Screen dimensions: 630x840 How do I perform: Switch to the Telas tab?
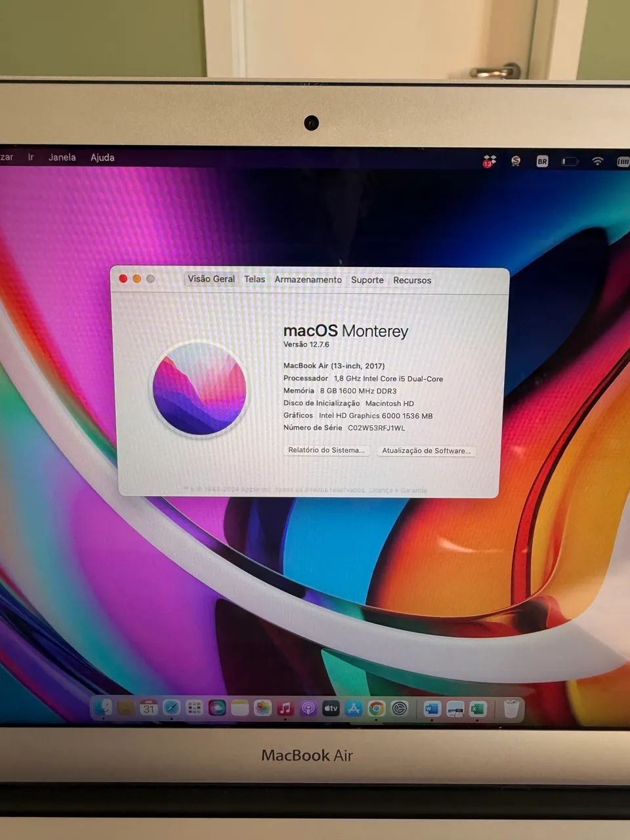[x=255, y=280]
